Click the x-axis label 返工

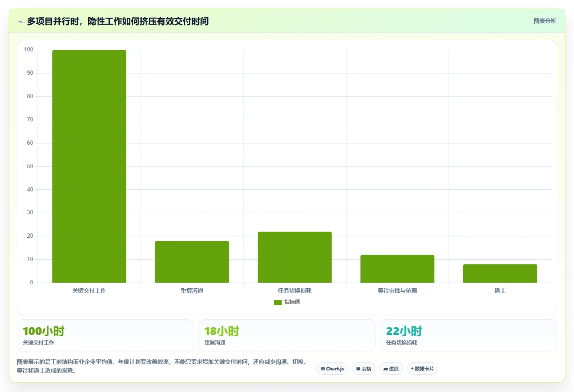click(x=500, y=290)
